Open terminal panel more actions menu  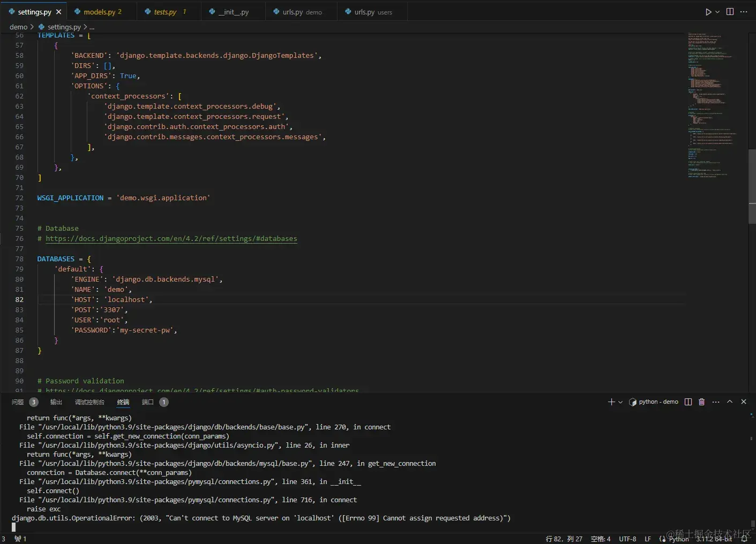click(x=716, y=402)
